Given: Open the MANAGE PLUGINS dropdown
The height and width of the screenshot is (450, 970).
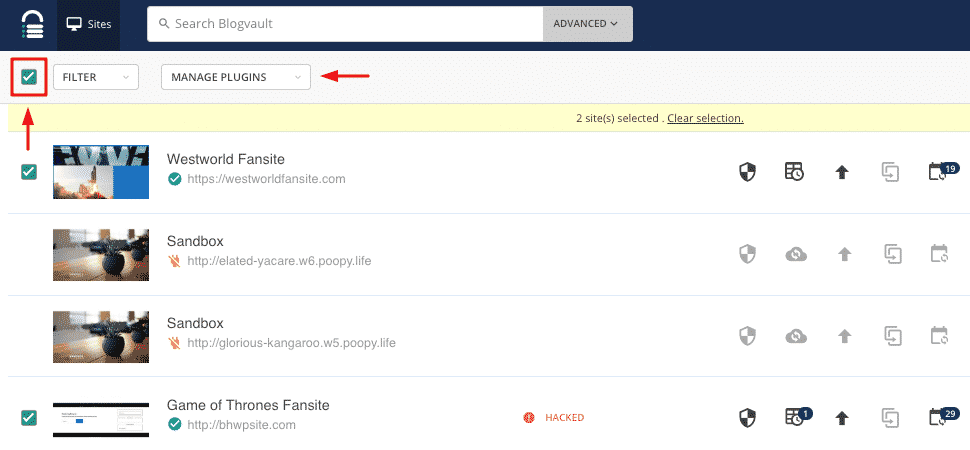Looking at the screenshot, I should click(236, 77).
